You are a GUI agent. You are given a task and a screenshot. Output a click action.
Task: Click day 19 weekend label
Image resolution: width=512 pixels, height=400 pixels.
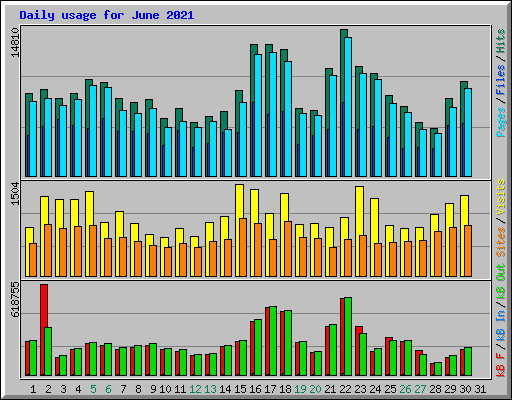point(300,389)
